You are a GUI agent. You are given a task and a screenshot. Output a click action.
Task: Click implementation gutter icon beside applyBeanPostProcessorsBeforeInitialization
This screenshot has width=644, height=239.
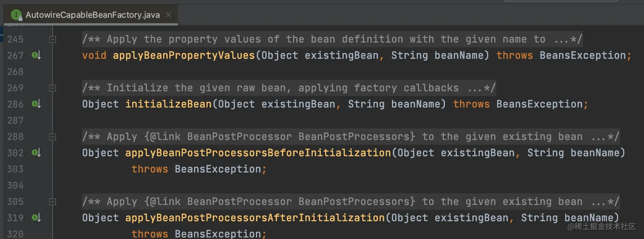coord(36,153)
